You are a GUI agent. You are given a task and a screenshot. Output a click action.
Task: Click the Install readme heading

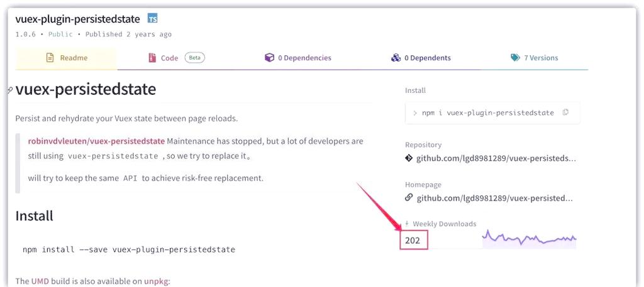pos(35,215)
